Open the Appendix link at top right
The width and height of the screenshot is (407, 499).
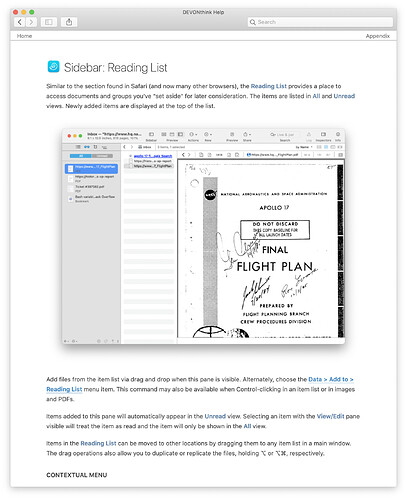(377, 36)
